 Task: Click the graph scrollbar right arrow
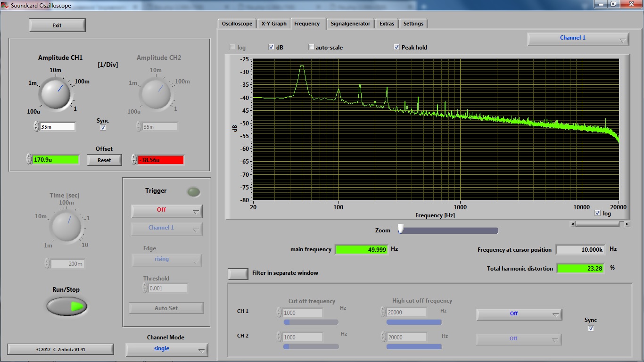627,224
